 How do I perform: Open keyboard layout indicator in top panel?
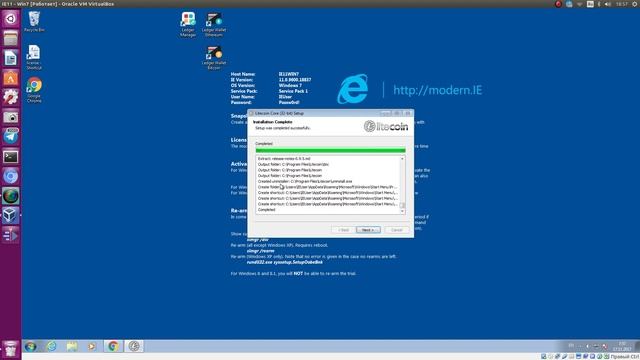pyautogui.click(x=590, y=4)
